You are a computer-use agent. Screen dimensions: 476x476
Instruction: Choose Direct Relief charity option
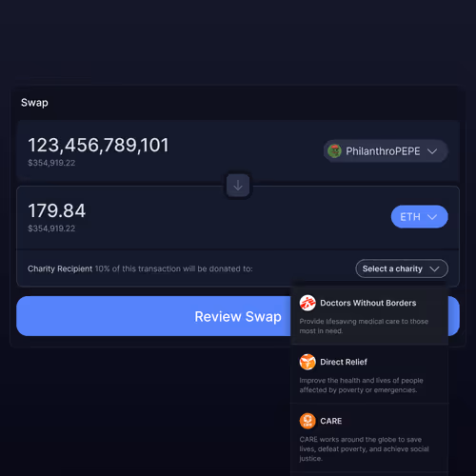pos(369,374)
